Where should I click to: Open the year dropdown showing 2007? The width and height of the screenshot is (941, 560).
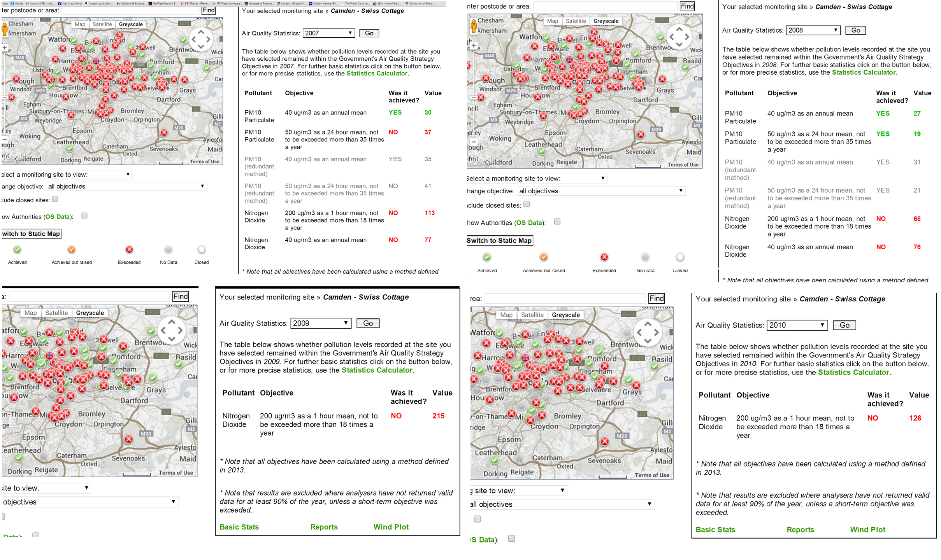(329, 33)
